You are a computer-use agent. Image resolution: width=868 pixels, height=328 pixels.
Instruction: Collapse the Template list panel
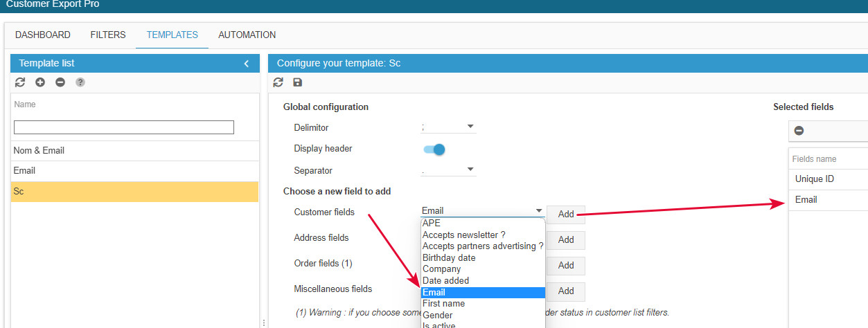[x=246, y=64]
